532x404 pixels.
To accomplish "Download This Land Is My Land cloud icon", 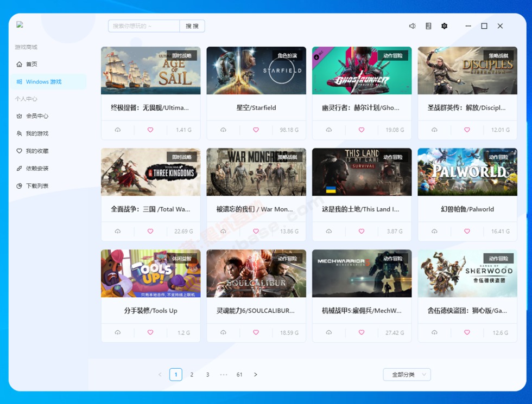I will 329,231.
